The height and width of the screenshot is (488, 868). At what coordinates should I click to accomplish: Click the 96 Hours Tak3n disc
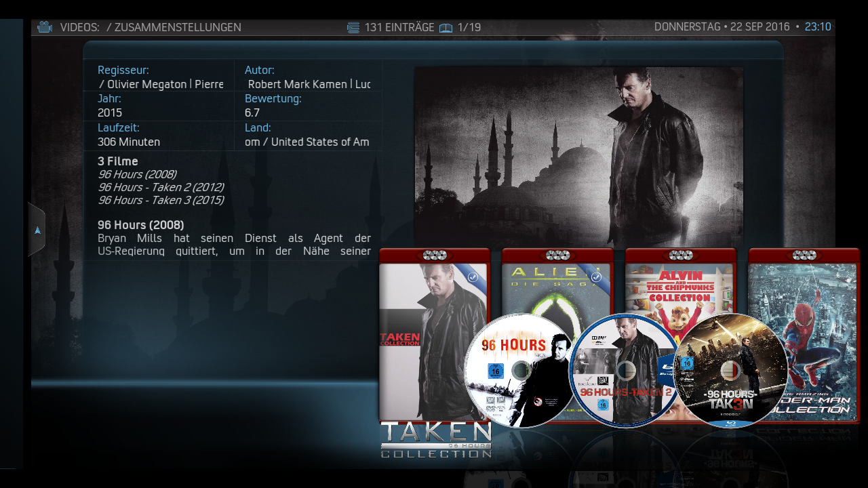[730, 370]
